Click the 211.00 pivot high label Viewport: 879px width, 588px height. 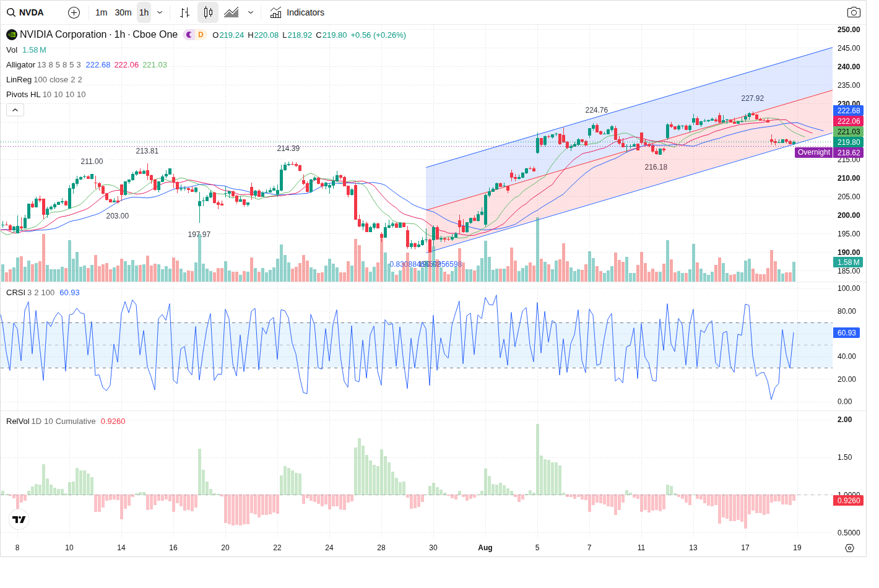click(x=92, y=162)
